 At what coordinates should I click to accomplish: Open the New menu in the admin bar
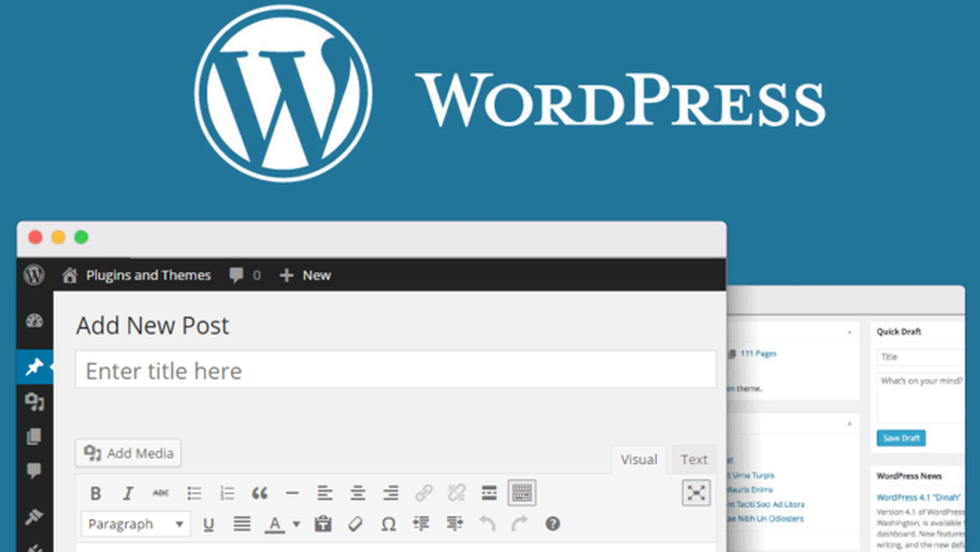coord(305,275)
